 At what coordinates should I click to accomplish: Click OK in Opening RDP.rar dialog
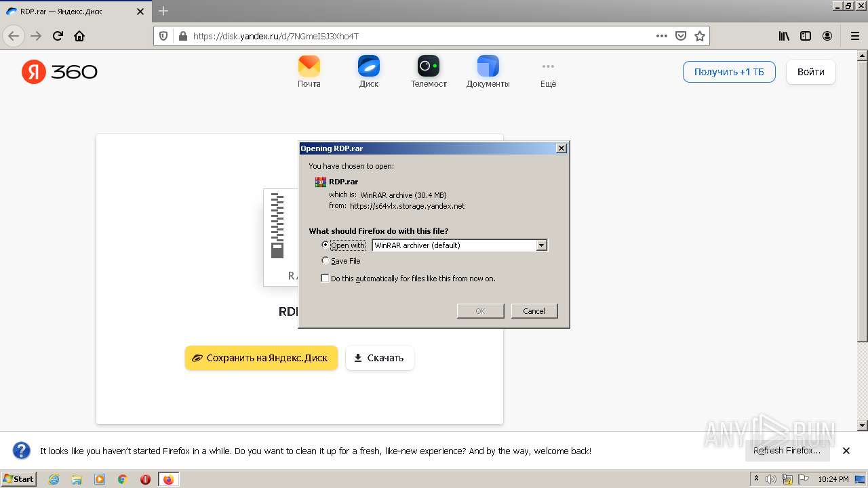point(480,311)
